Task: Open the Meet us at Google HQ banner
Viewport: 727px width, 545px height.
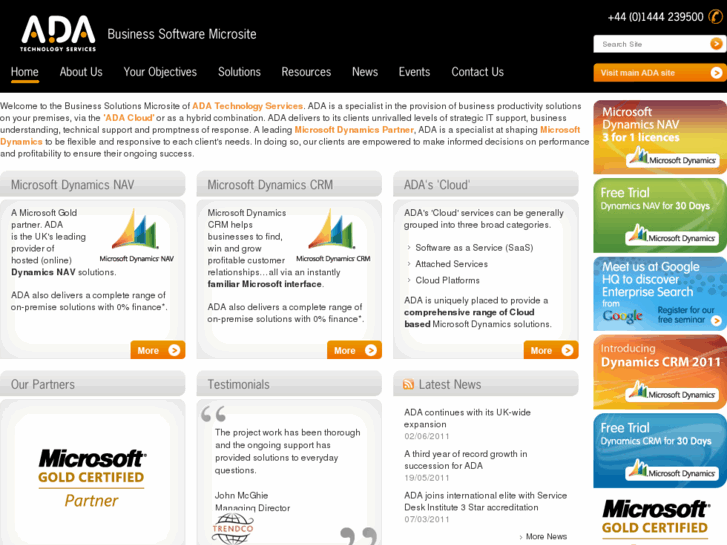Action: coord(660,294)
